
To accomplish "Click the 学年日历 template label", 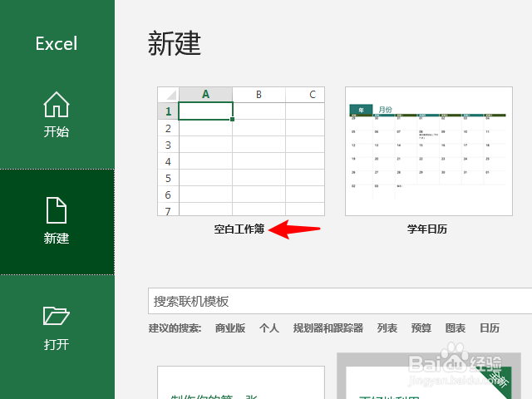I will point(427,229).
